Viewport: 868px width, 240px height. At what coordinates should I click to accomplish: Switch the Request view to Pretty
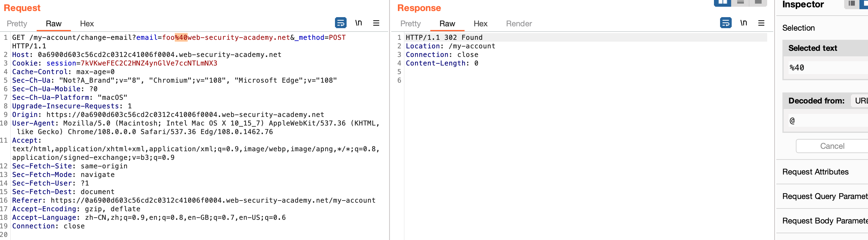(17, 24)
